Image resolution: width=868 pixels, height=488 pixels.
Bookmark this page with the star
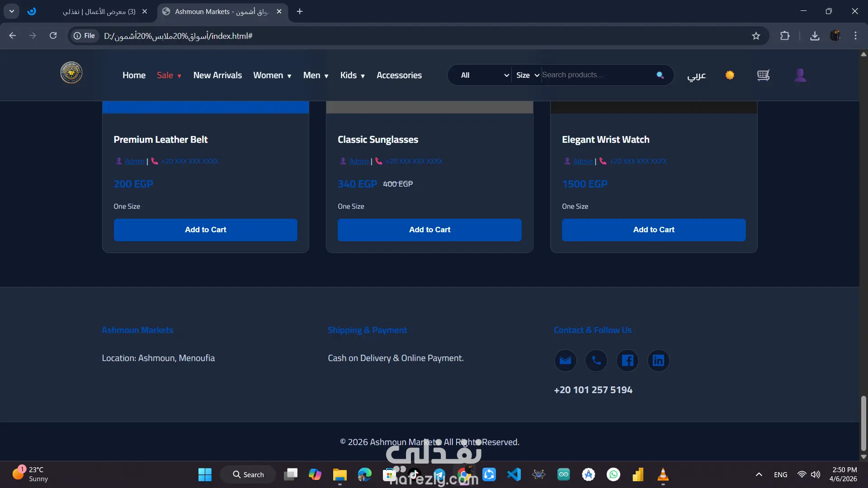pos(756,36)
